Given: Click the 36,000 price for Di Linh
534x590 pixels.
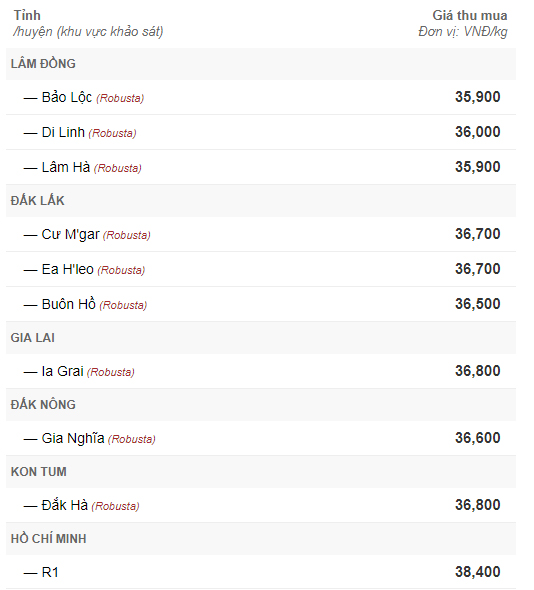Looking at the screenshot, I should tap(478, 132).
